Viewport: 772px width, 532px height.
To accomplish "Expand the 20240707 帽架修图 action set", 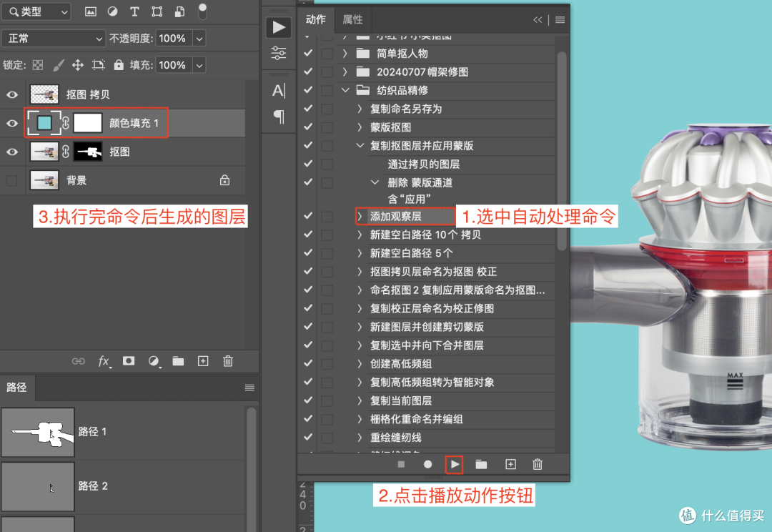I will click(345, 72).
